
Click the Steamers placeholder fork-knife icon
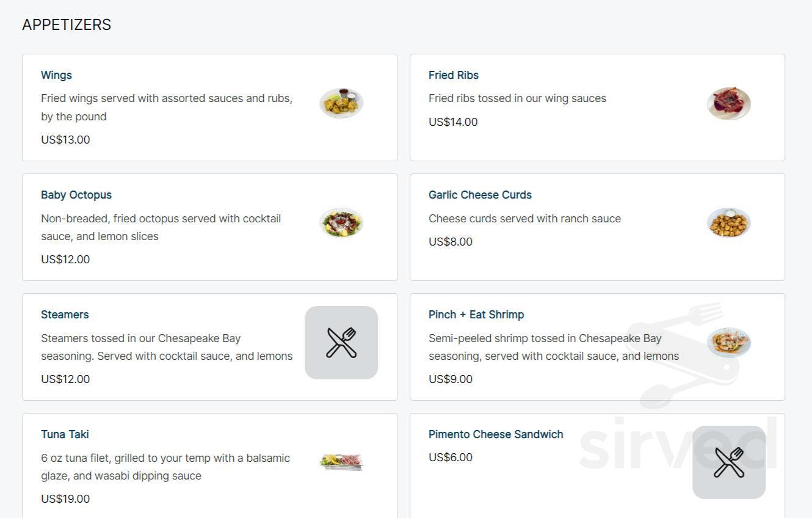click(x=341, y=343)
